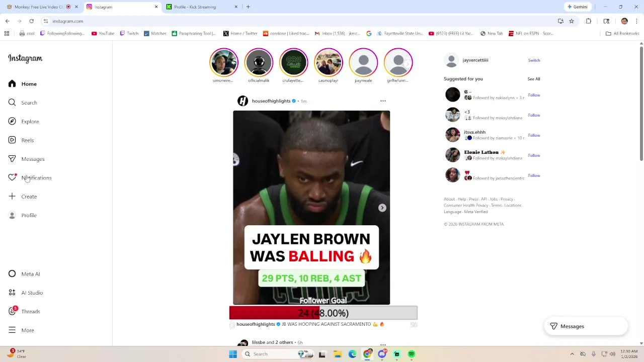Expand the More menu
The image size is (644, 362).
point(21,330)
